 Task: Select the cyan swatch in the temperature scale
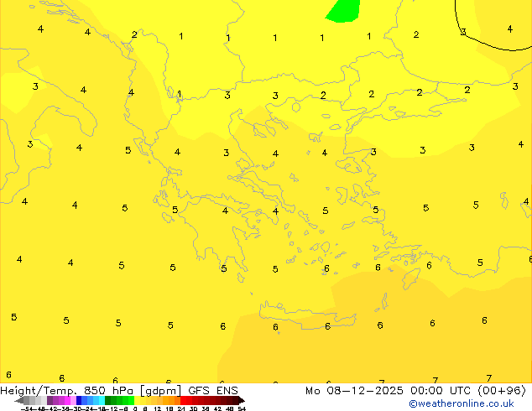(102, 400)
